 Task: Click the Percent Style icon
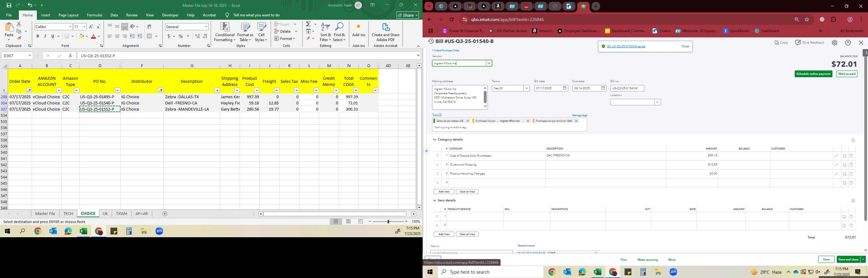click(181, 36)
